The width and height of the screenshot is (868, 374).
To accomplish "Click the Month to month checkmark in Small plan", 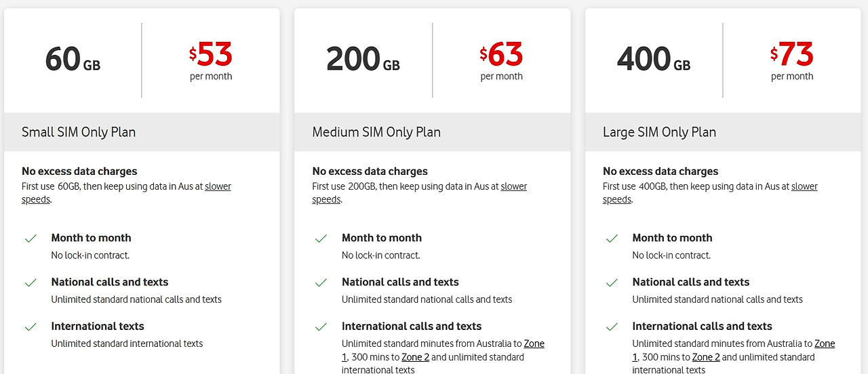I will [31, 238].
